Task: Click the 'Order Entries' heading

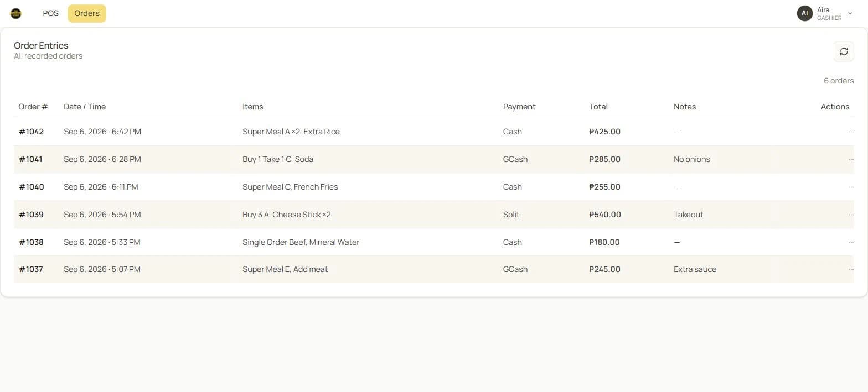Action: click(41, 45)
